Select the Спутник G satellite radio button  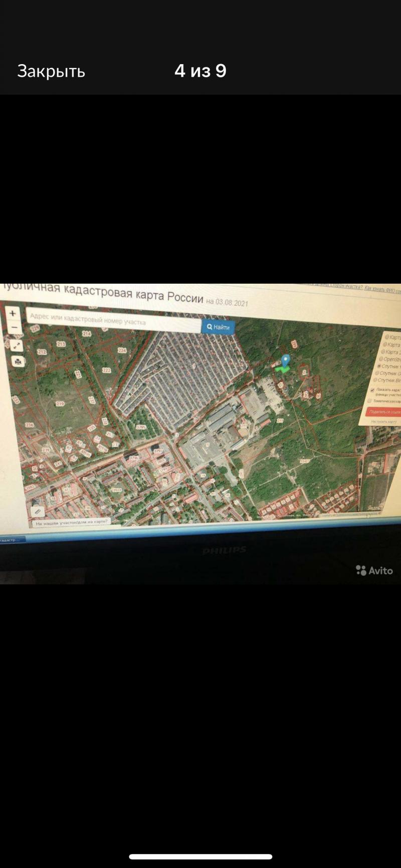click(x=377, y=373)
